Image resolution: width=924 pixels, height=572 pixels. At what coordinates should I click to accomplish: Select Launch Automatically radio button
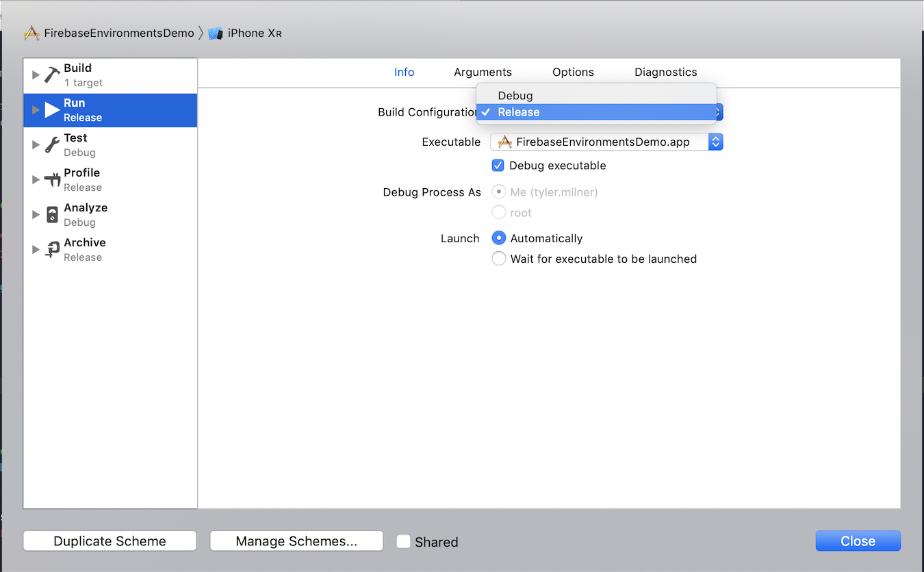pos(499,238)
